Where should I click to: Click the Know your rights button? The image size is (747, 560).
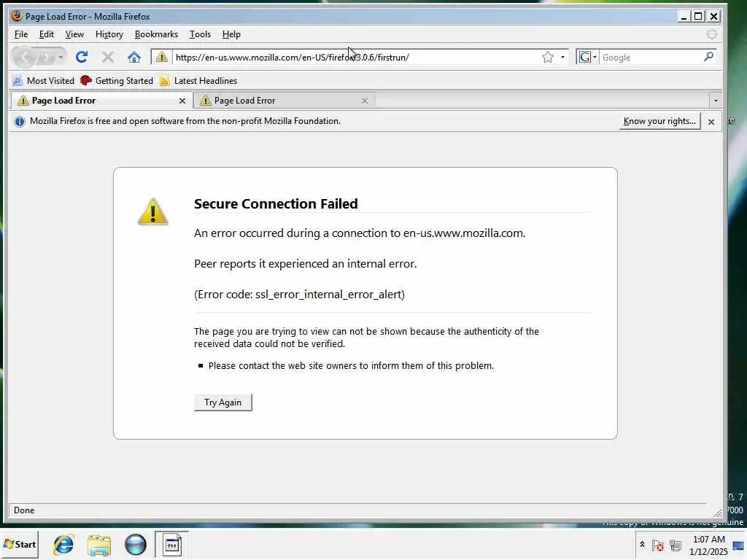[x=659, y=121]
